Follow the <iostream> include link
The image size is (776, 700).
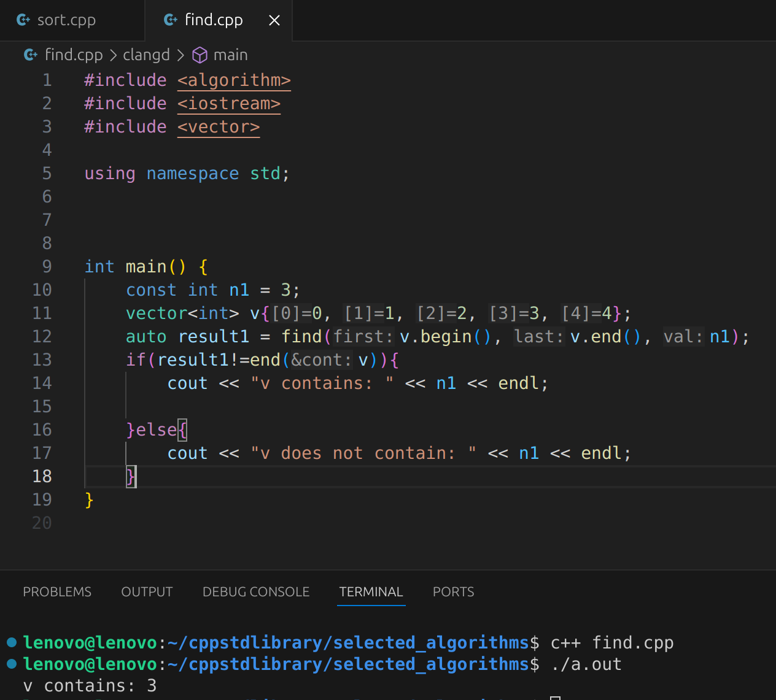coord(229,104)
